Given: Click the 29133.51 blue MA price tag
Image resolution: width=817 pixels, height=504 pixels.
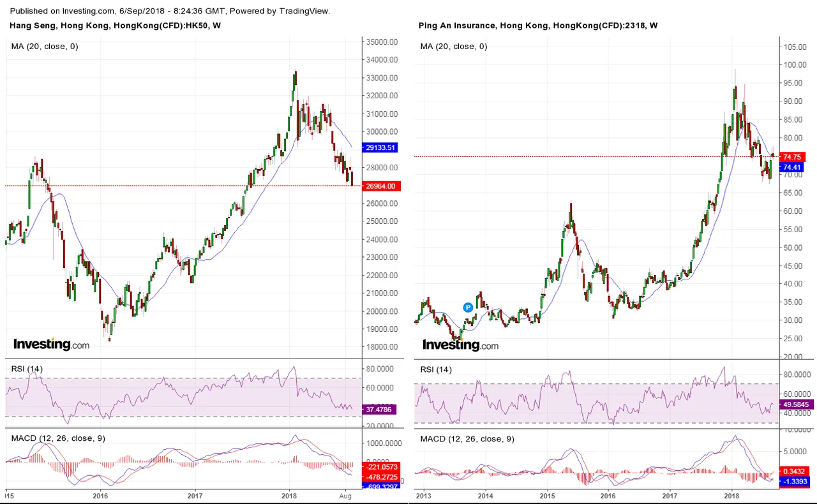Looking at the screenshot, I should coord(381,147).
